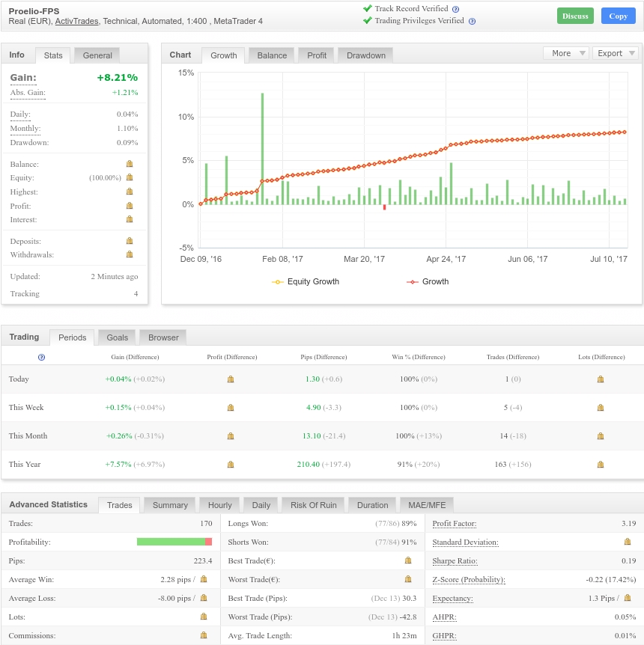Select the Goals tab in Trading

click(x=117, y=337)
